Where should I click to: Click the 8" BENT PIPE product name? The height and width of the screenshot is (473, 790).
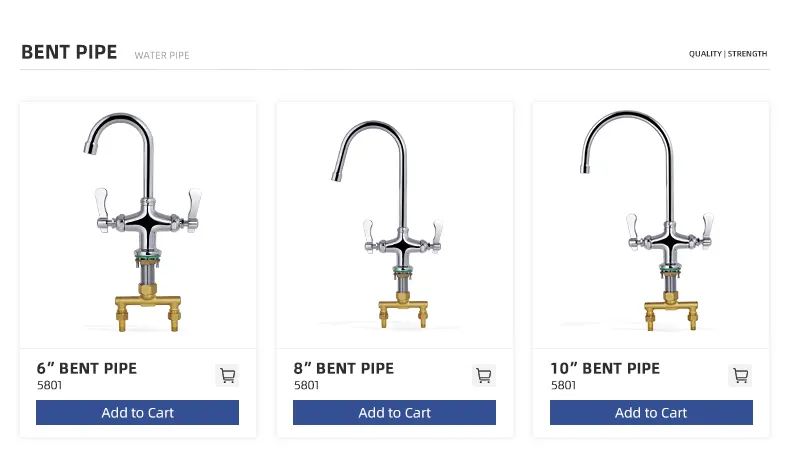[x=344, y=369]
